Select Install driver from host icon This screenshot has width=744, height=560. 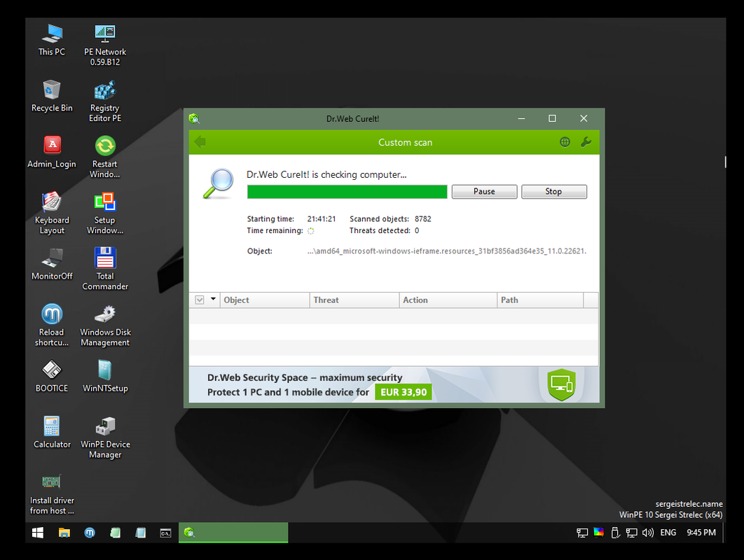pyautogui.click(x=52, y=493)
